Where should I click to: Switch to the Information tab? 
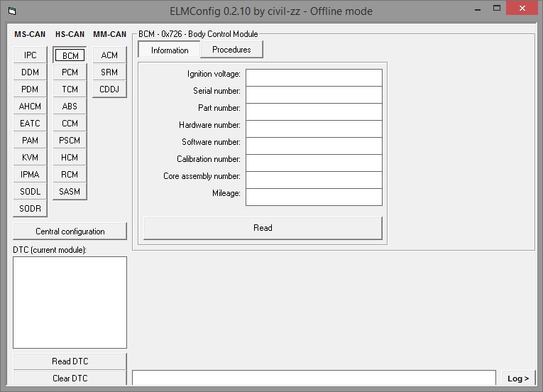coord(170,50)
